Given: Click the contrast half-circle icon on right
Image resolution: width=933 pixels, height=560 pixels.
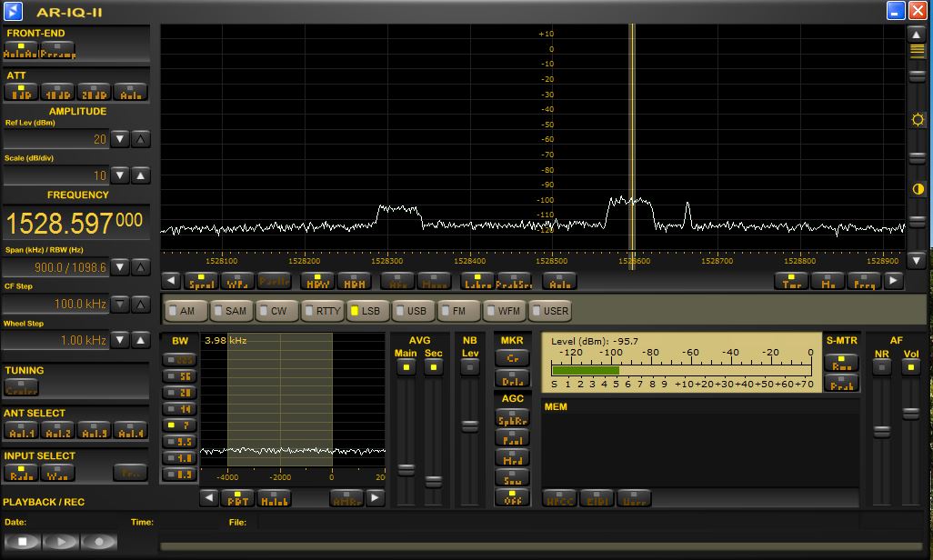Looking at the screenshot, I should click(x=918, y=189).
